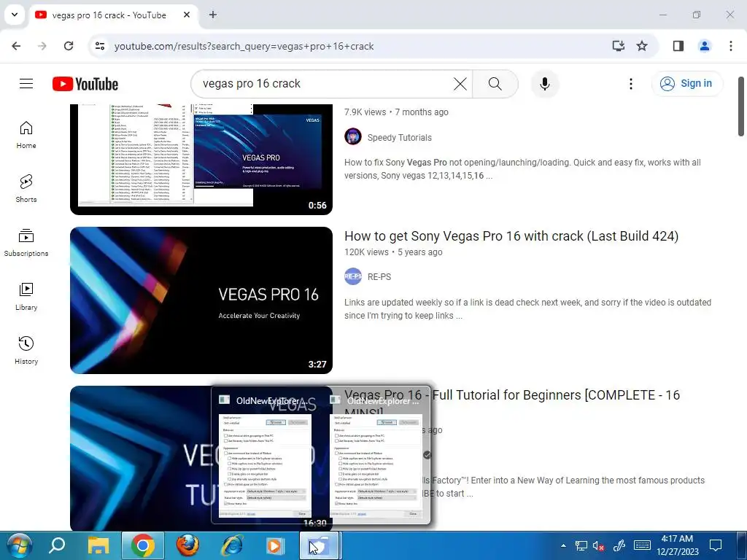747x560 pixels.
Task: Select the right OldNewExplorer window preview
Action: click(376, 456)
